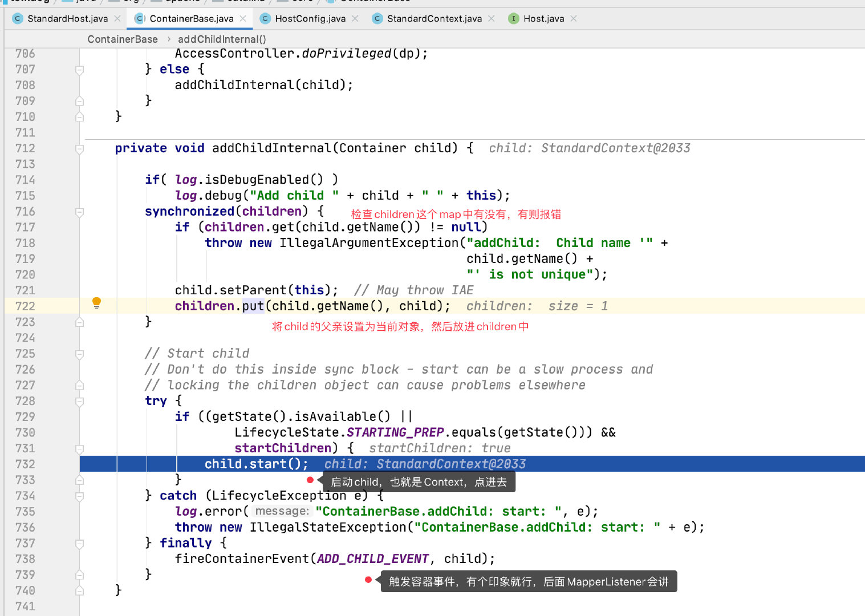This screenshot has height=616, width=865.
Task: Click comment fold end marker at line 727
Action: pyautogui.click(x=80, y=386)
